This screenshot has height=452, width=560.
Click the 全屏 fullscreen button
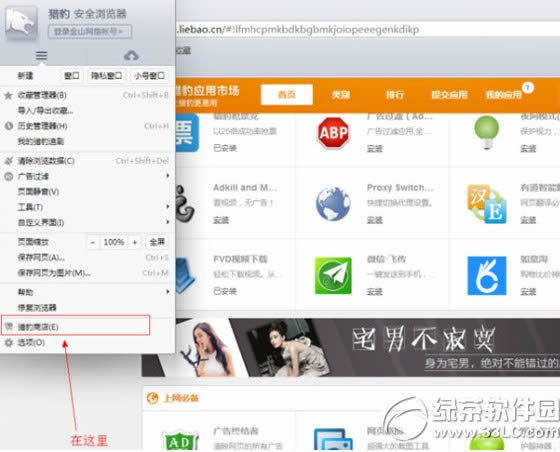click(157, 242)
